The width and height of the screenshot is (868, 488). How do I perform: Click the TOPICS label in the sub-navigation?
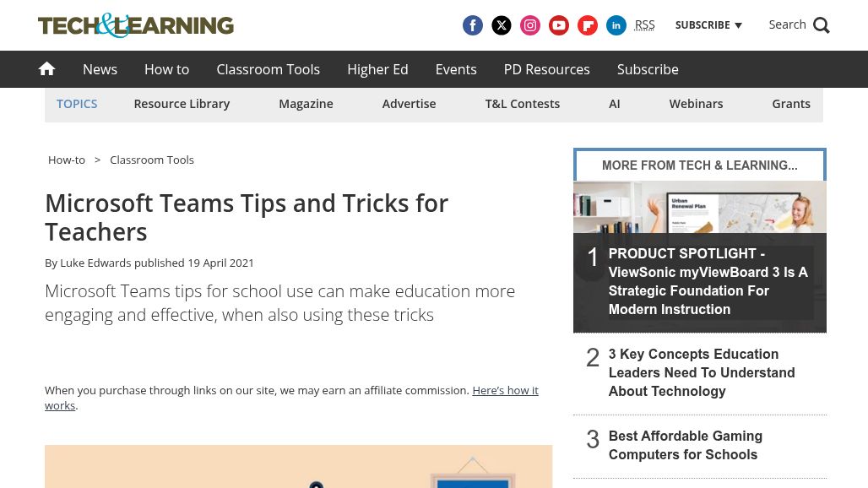click(77, 104)
